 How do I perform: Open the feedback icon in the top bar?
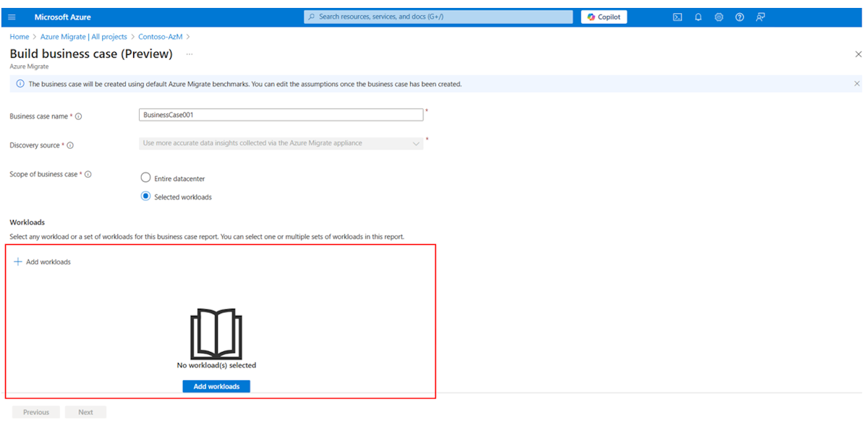click(x=760, y=17)
